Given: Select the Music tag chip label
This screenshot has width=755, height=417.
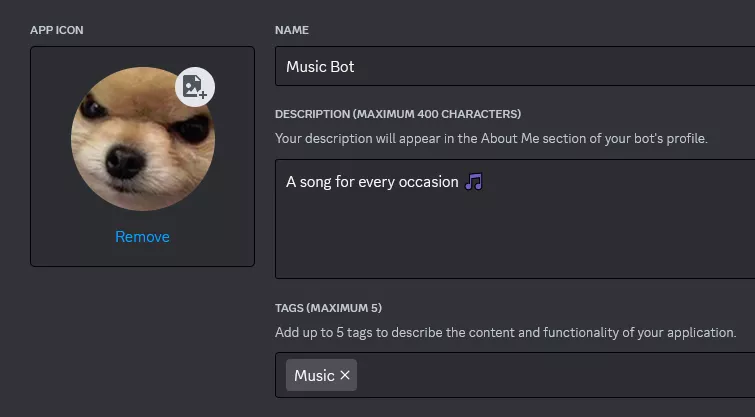Looking at the screenshot, I should 314,375.
